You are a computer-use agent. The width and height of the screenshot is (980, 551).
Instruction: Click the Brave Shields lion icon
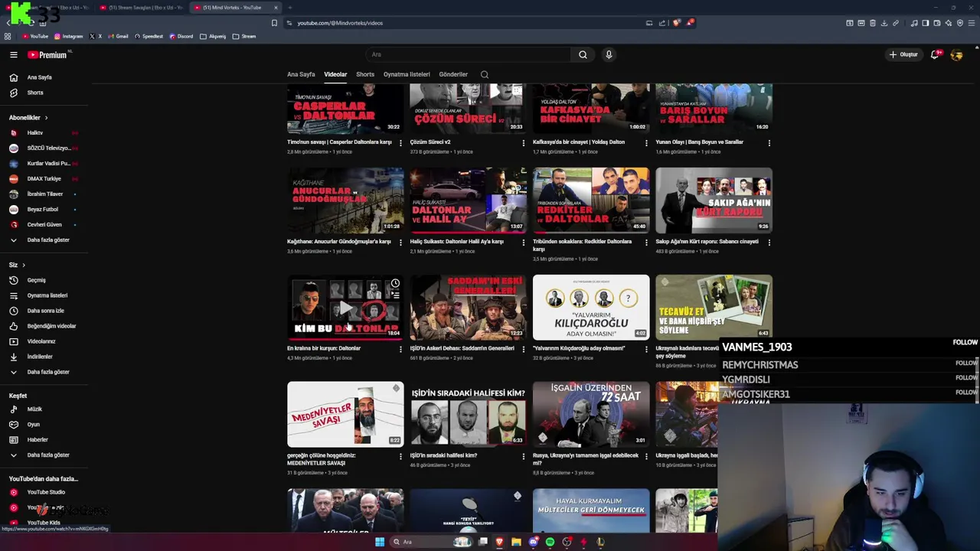[676, 23]
